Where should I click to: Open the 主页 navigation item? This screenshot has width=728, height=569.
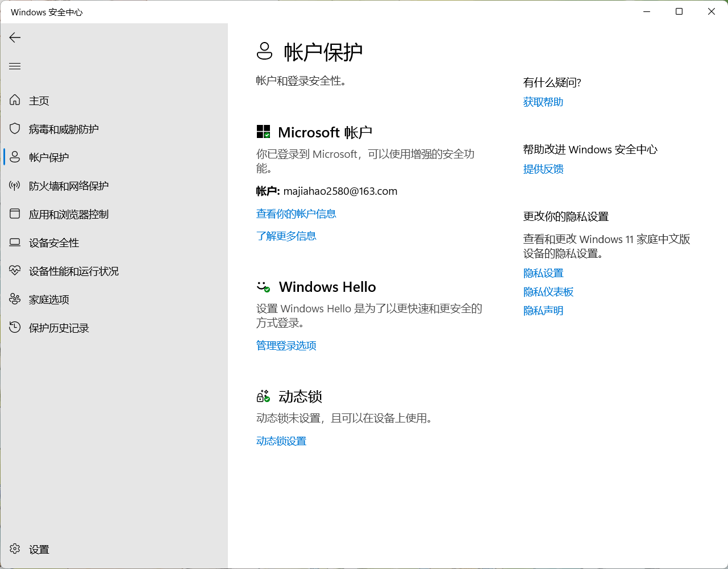114,101
